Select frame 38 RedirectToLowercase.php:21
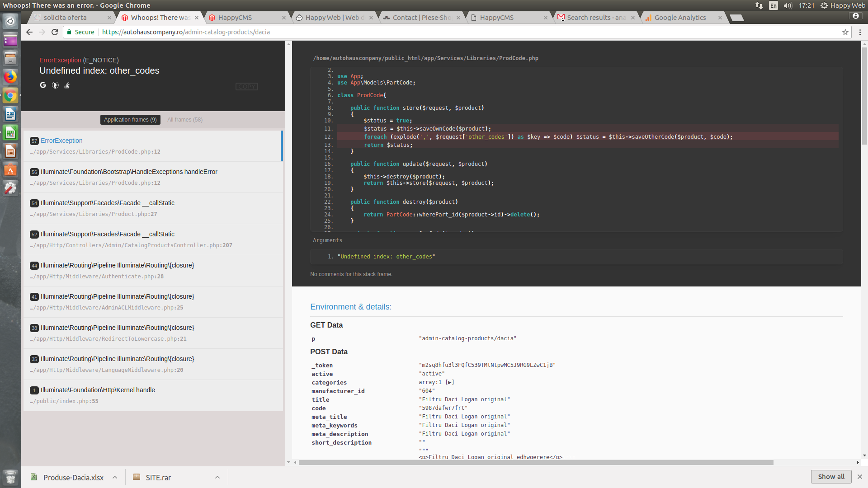Viewport: 868px width, 488px height. click(153, 333)
